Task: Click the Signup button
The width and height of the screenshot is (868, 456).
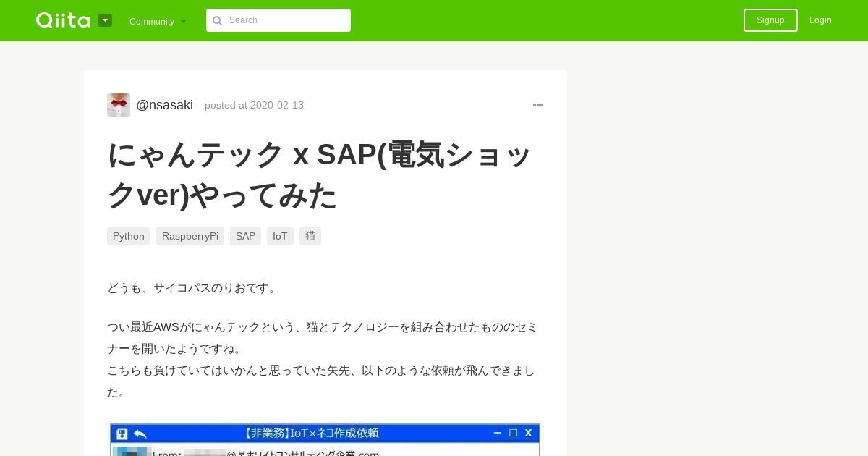Action: pyautogui.click(x=770, y=20)
